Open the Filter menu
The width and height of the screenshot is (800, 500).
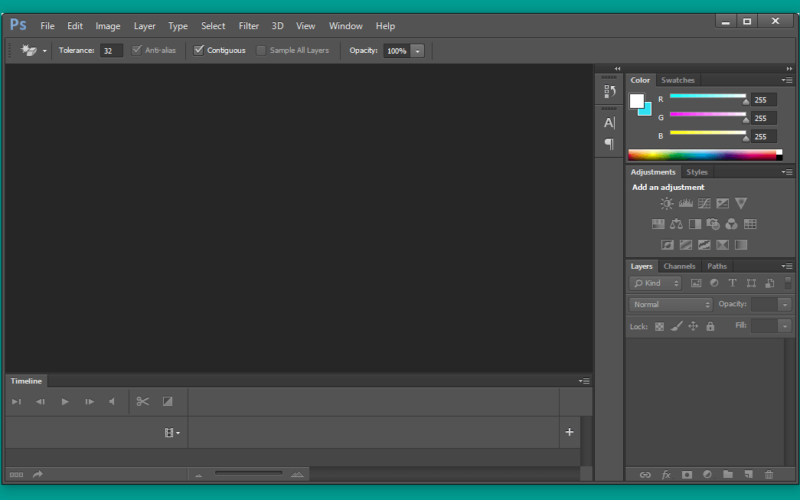tap(248, 26)
